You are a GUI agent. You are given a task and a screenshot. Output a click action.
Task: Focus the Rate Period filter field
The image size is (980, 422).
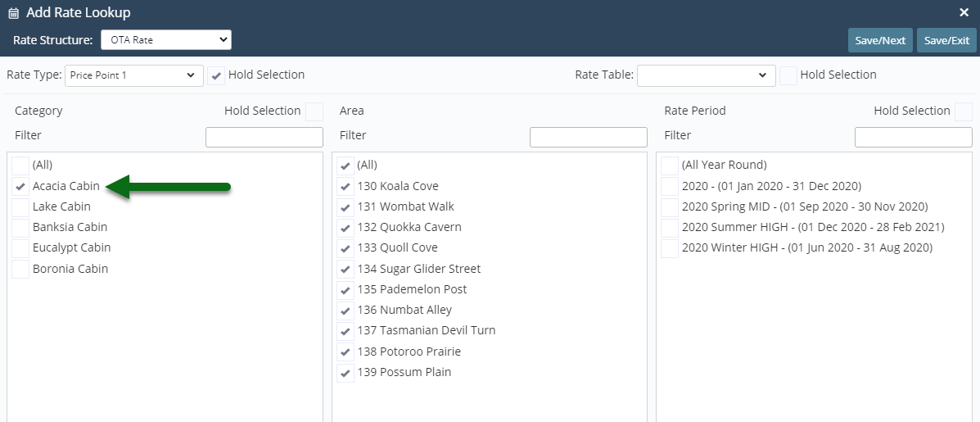(913, 137)
